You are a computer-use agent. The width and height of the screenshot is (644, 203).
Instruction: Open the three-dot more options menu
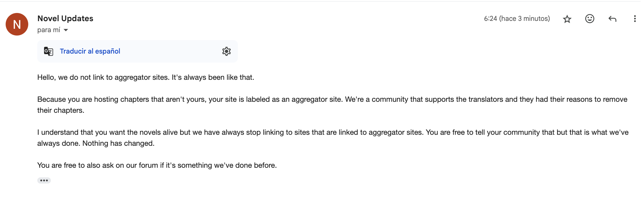pos(635,19)
